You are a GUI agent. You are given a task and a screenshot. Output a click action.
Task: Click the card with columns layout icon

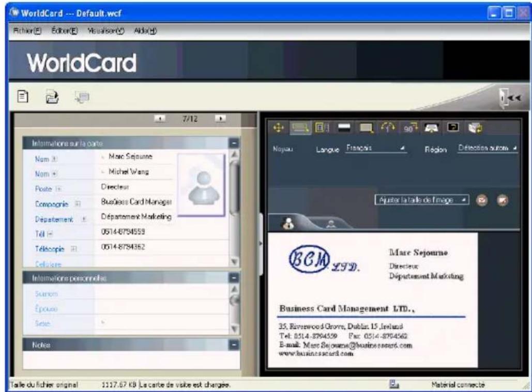pyautogui.click(x=322, y=128)
